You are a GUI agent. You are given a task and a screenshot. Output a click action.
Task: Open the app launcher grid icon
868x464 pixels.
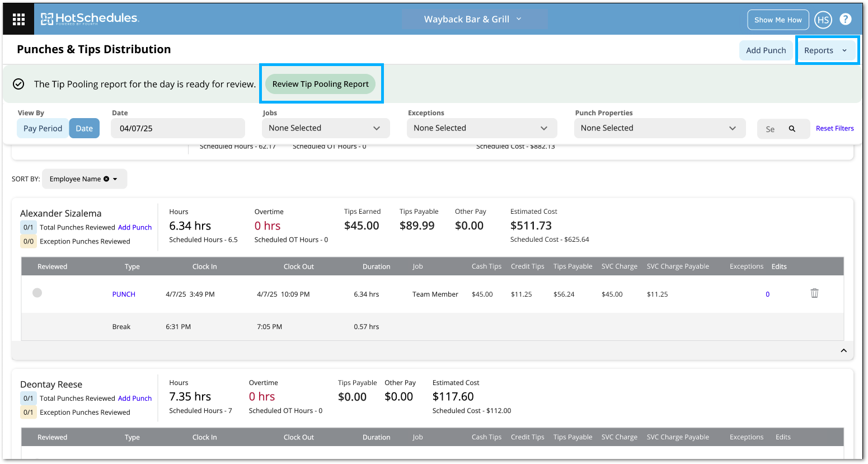pyautogui.click(x=18, y=19)
